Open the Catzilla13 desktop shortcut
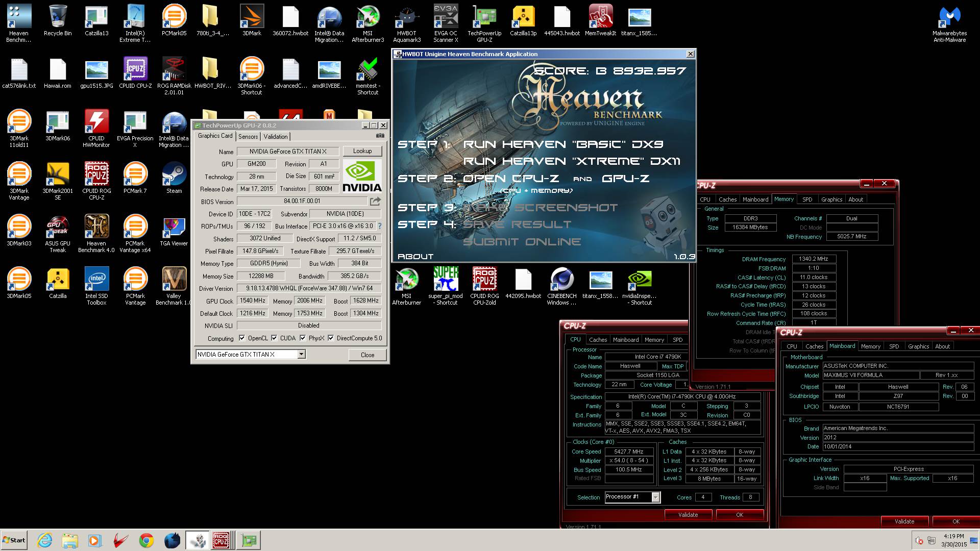The height and width of the screenshot is (551, 980). tap(96, 21)
